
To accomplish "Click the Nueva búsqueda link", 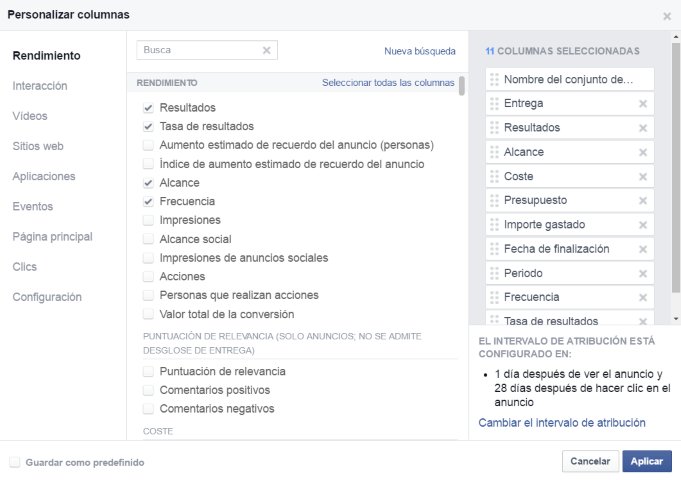I will point(420,51).
